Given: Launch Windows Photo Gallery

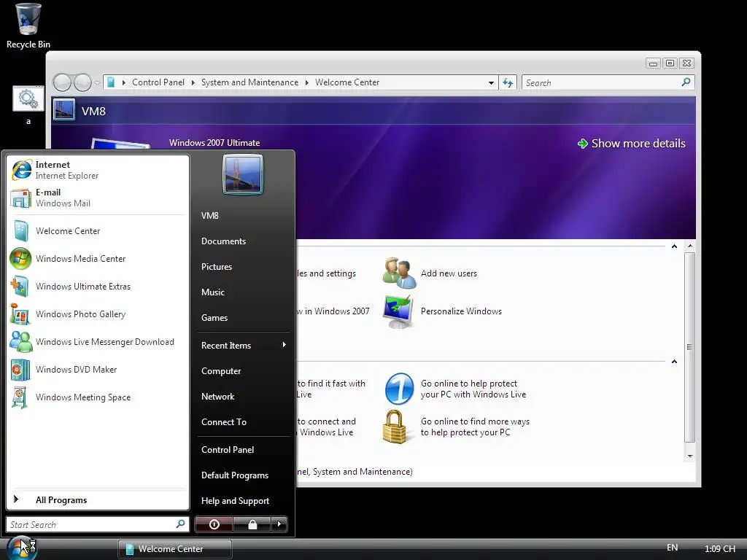Looking at the screenshot, I should (x=98, y=314).
